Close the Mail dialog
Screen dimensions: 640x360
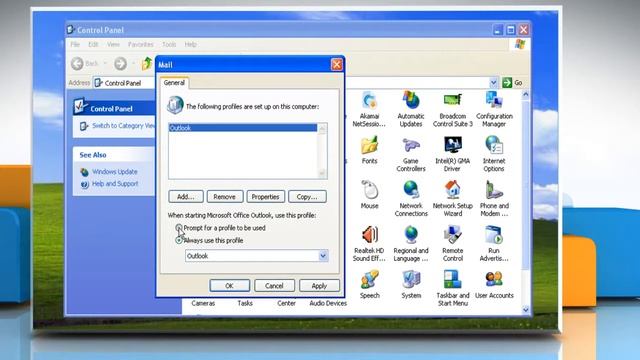[x=337, y=64]
